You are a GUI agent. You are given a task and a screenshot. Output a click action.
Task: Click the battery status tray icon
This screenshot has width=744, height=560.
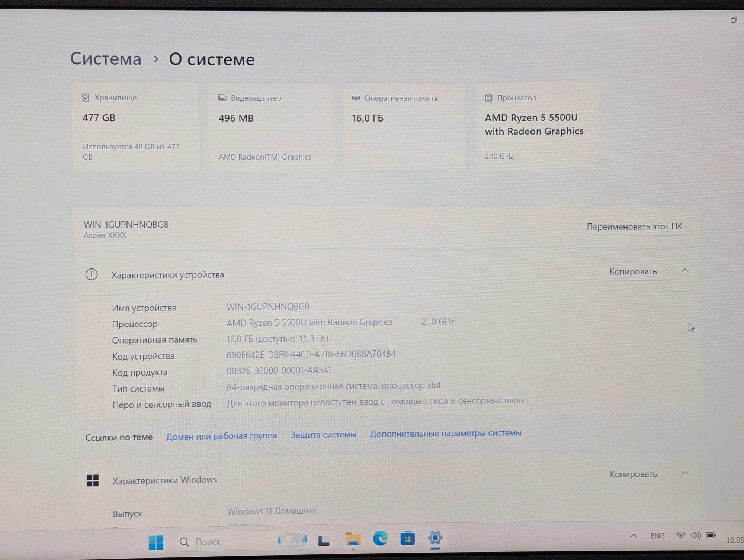click(711, 535)
